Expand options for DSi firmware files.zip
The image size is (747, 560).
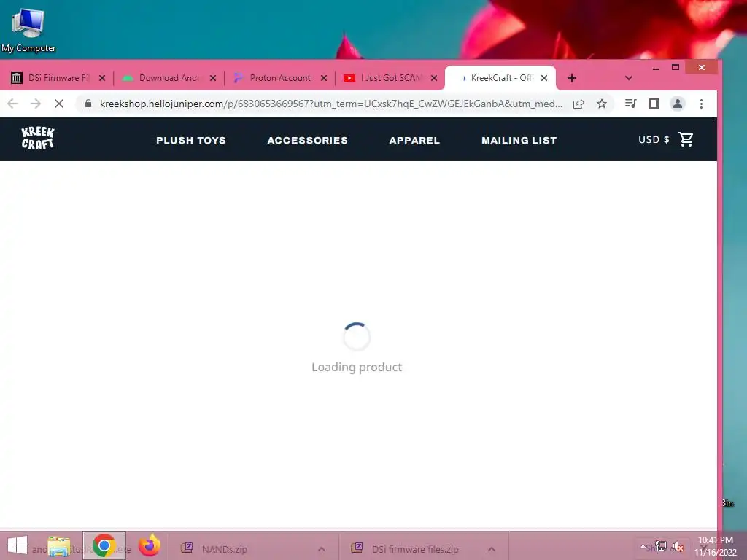coord(492,549)
